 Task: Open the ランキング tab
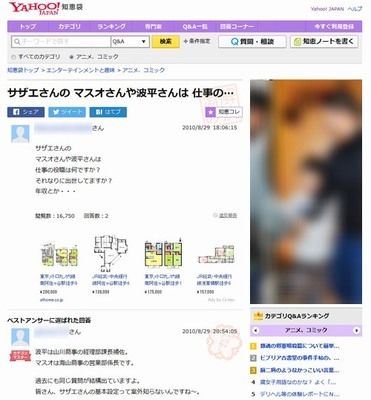(111, 26)
